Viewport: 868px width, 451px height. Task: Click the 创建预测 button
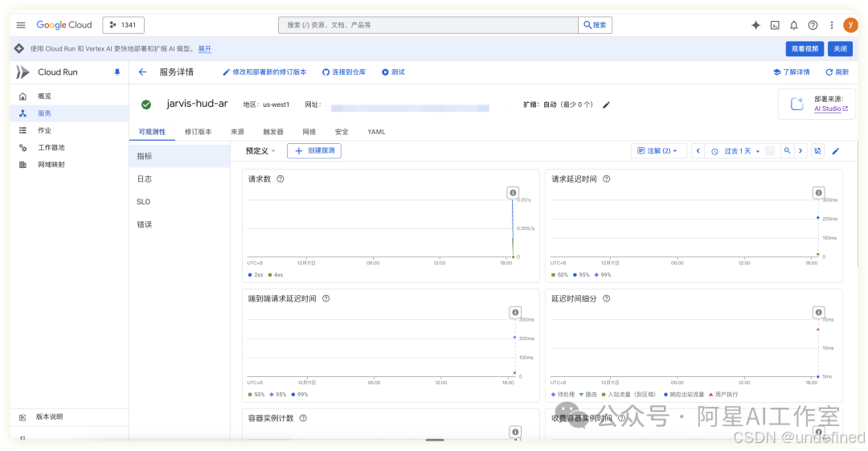314,150
